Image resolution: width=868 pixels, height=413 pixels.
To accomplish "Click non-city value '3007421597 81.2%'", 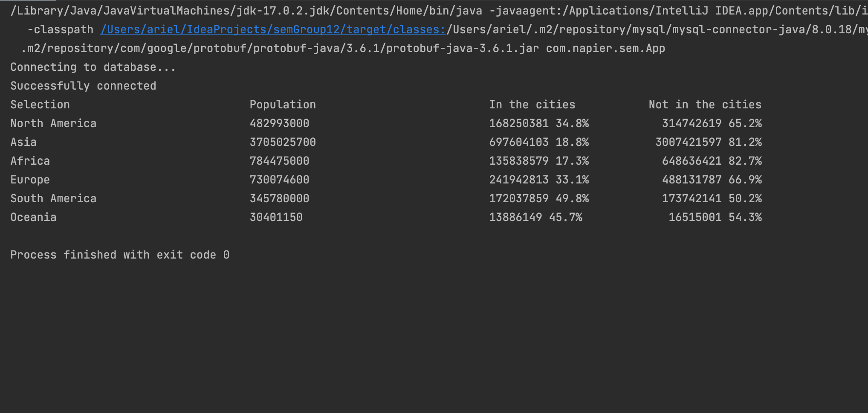I will coord(709,142).
